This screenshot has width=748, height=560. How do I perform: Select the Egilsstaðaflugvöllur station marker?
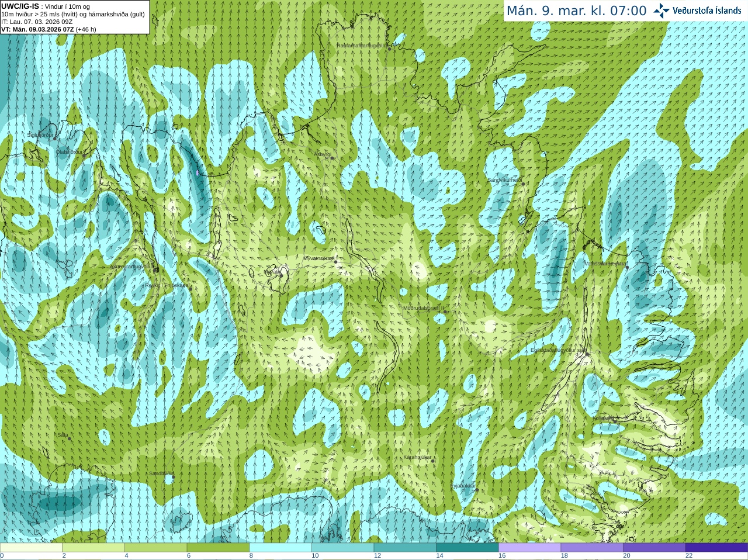coord(587,354)
